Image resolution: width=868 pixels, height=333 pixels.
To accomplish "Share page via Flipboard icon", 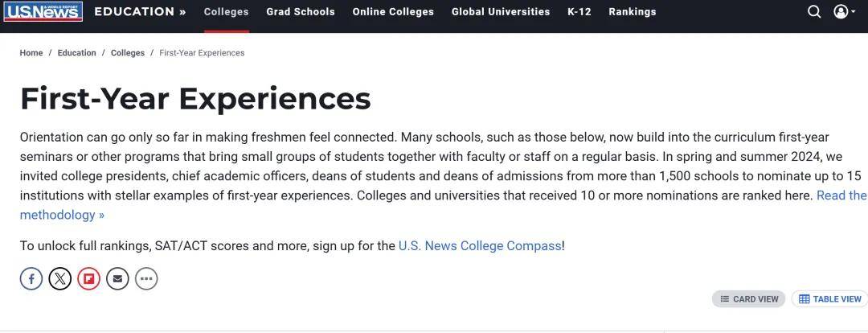I will [x=88, y=278].
